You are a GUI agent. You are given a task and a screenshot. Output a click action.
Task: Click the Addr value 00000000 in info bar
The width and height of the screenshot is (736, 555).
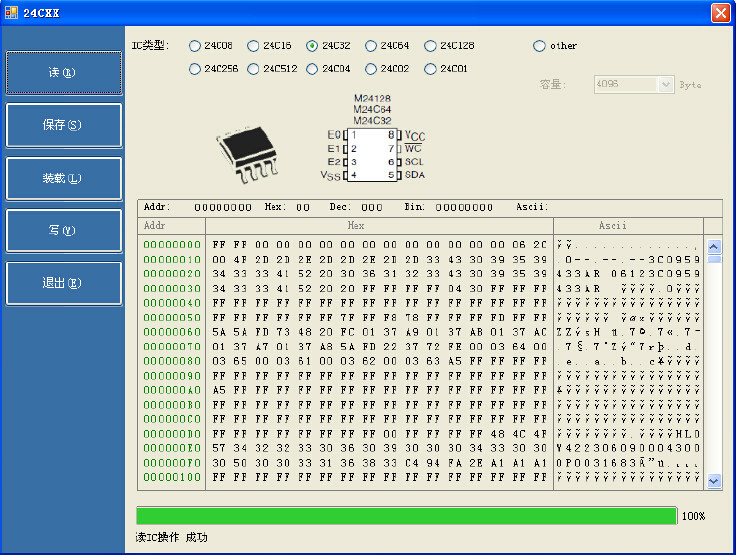[x=223, y=208]
